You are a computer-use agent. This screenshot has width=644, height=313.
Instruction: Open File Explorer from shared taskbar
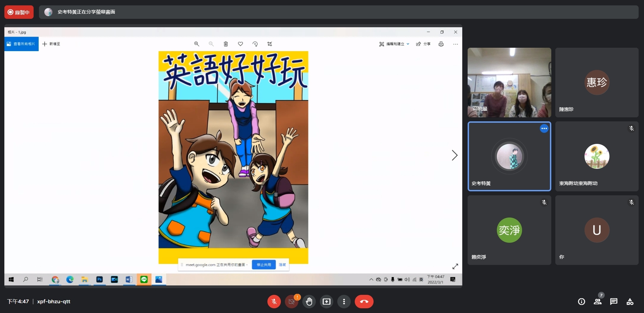tap(85, 280)
